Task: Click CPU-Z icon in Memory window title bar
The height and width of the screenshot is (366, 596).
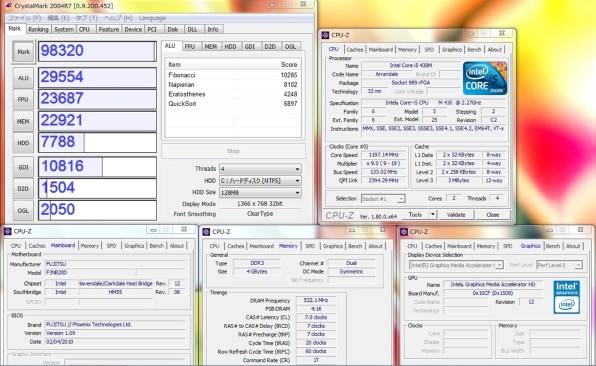Action: click(x=206, y=231)
